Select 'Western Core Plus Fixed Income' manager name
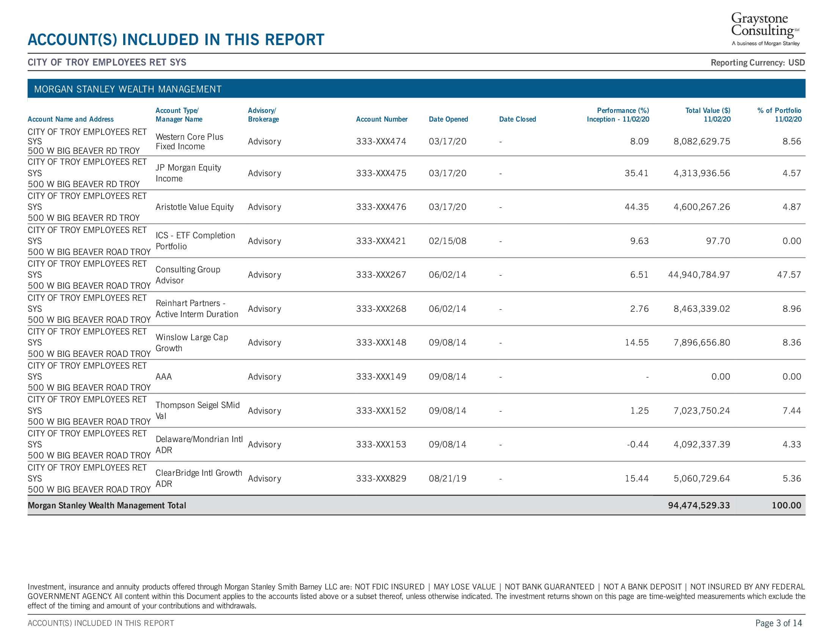The height and width of the screenshot is (644, 834). (x=190, y=142)
